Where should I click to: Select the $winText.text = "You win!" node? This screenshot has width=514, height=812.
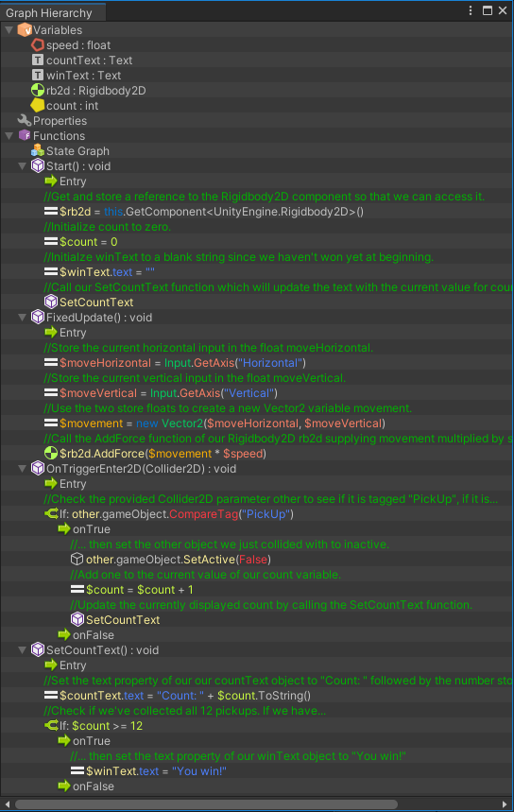(257, 771)
